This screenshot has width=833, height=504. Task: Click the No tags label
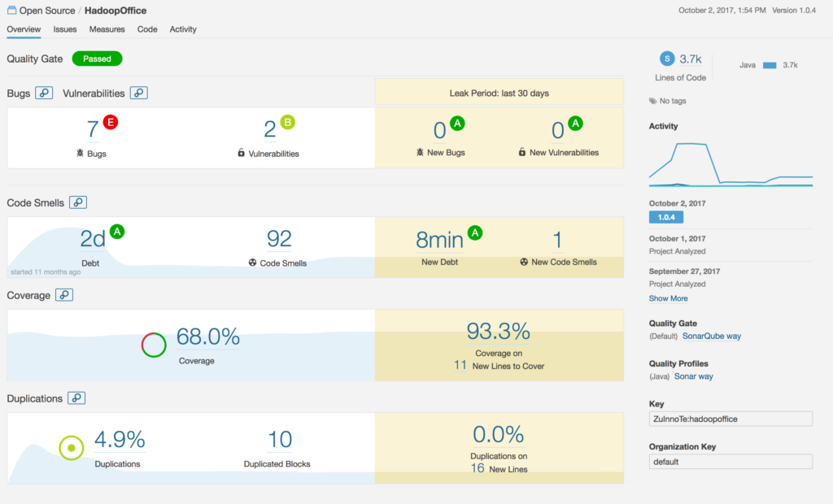point(673,101)
